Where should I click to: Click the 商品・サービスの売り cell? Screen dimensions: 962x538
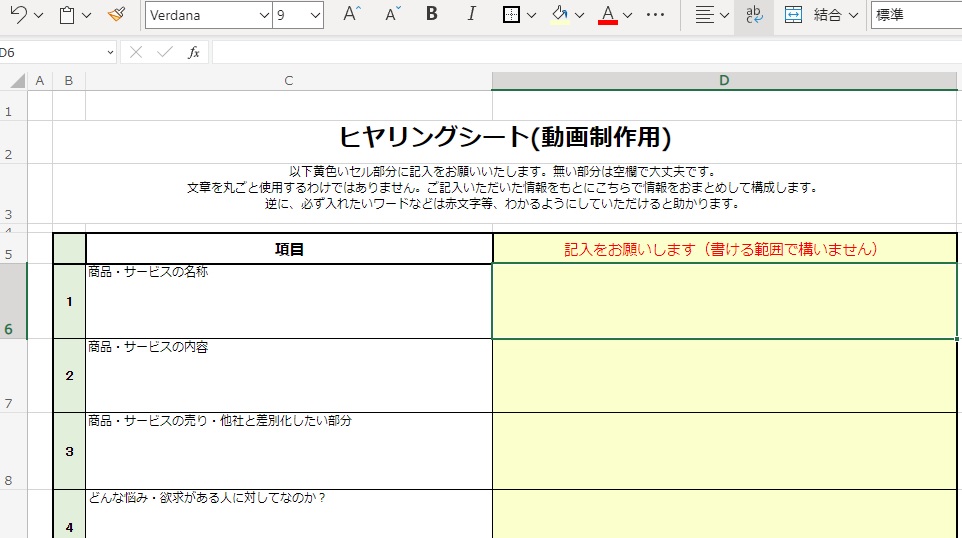[289, 451]
